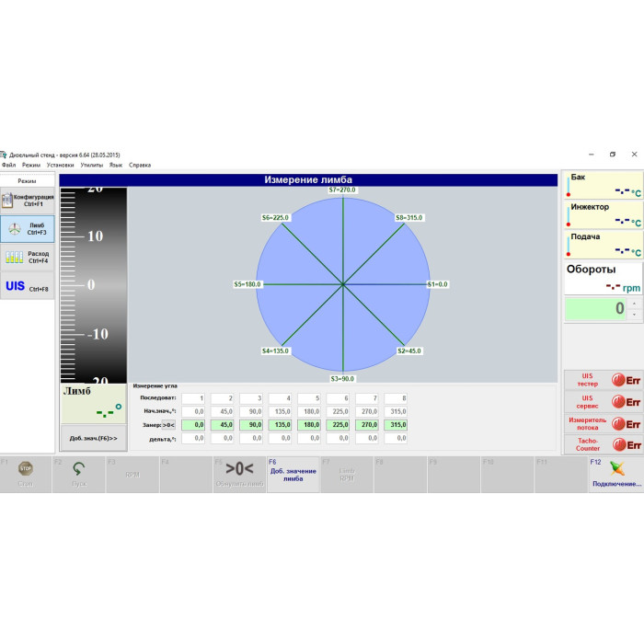Image resolution: width=644 pixels, height=644 pixels.
Task: Open the Справка help menu
Action: pos(140,165)
